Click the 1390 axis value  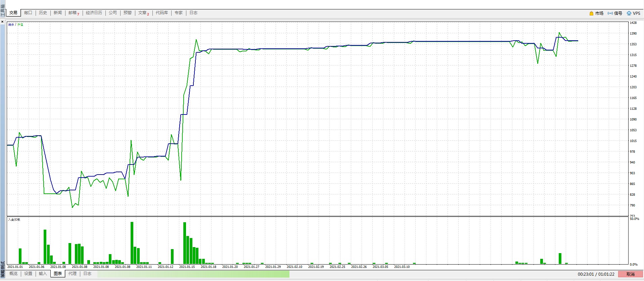pos(633,34)
